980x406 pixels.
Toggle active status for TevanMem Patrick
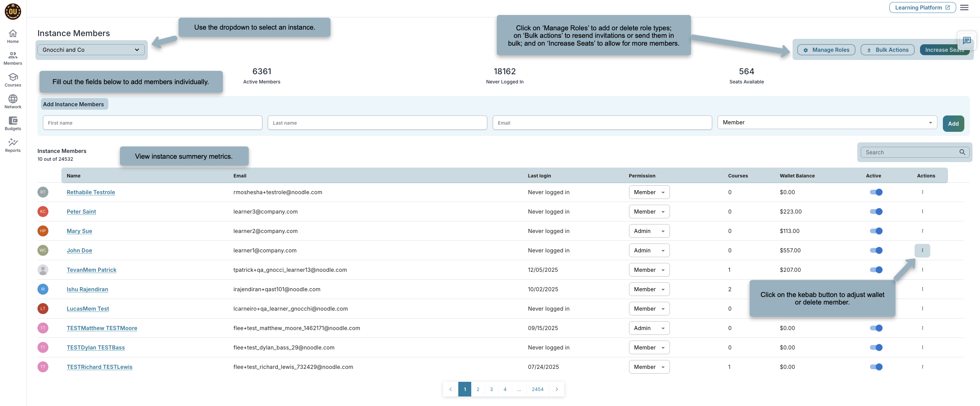tap(876, 269)
